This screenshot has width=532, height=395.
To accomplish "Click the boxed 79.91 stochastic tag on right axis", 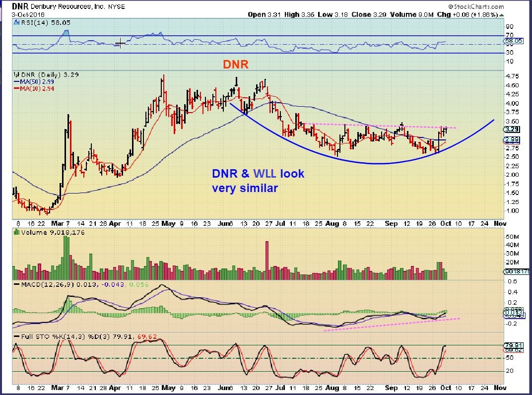I will (x=514, y=345).
